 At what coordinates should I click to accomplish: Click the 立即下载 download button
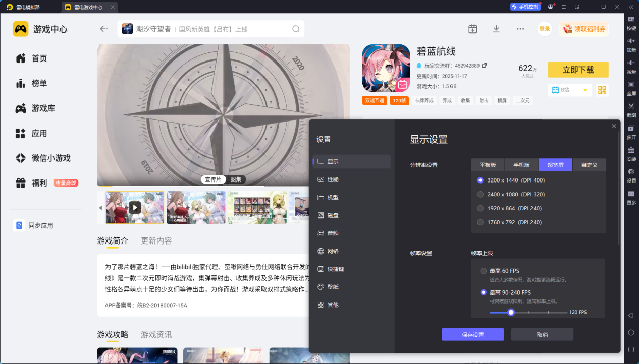[578, 70]
